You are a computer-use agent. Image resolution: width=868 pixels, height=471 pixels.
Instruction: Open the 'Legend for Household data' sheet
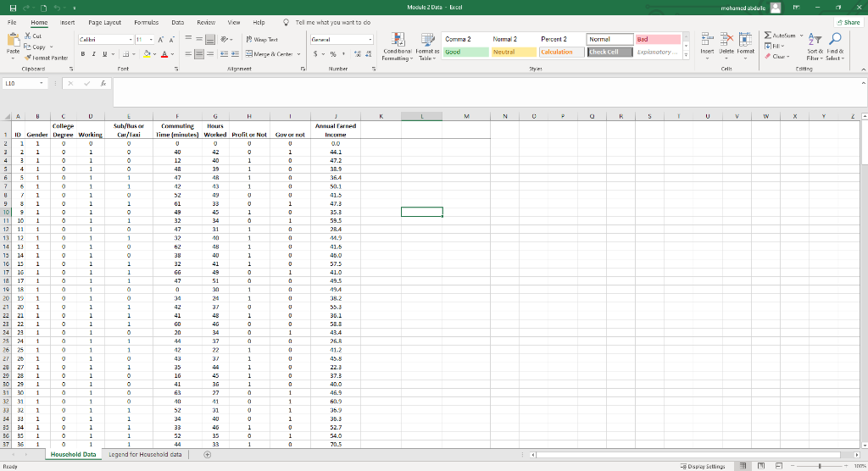145,454
